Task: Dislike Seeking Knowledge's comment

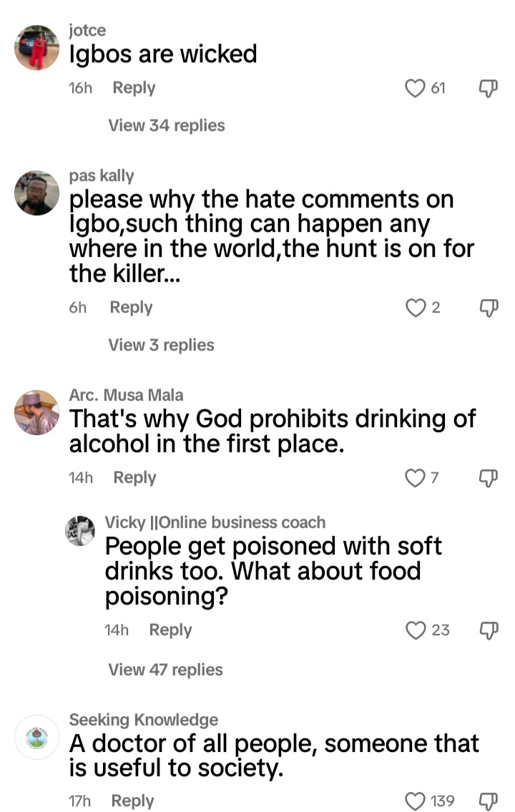Action: [x=487, y=801]
